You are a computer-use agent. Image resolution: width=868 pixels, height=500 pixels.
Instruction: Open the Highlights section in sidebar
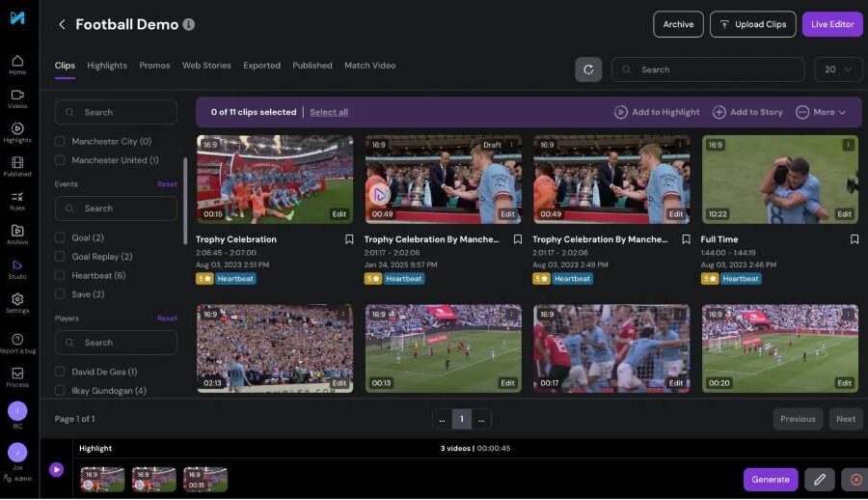point(17,132)
